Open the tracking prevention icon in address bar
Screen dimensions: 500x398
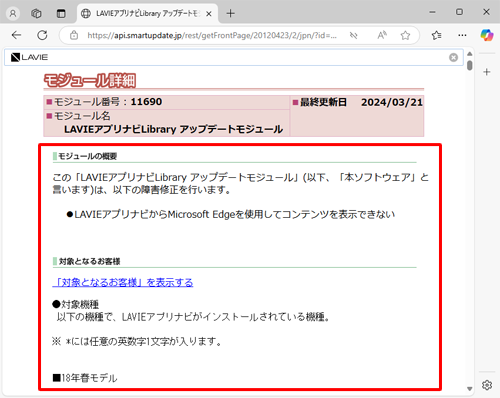click(x=353, y=35)
